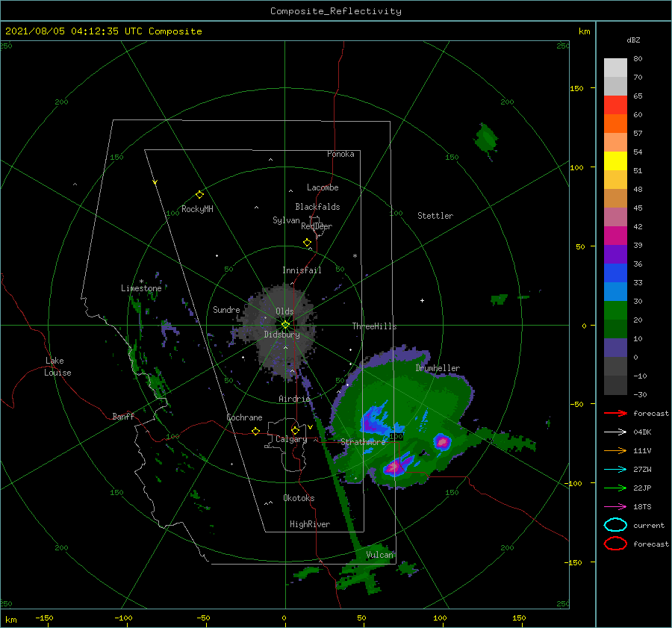The height and width of the screenshot is (628, 672).
Task: Click the yellow diamond marker above Calgary
Action: [x=295, y=430]
